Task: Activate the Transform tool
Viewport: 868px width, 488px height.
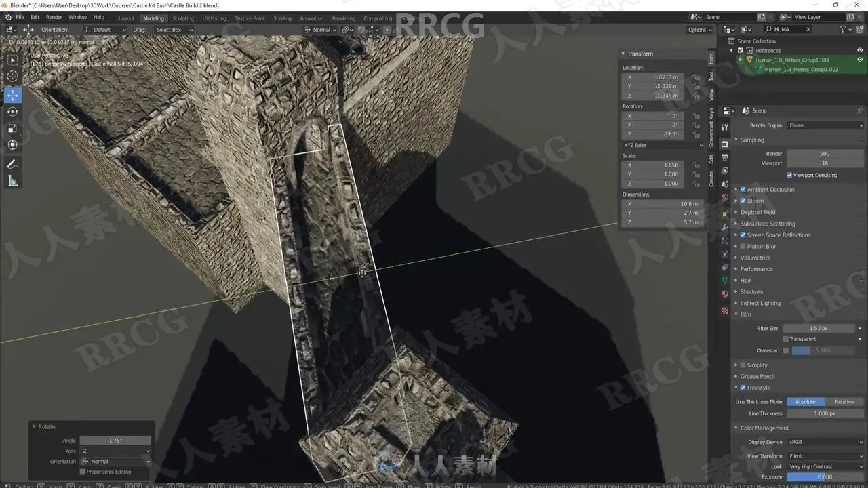Action: tap(13, 144)
